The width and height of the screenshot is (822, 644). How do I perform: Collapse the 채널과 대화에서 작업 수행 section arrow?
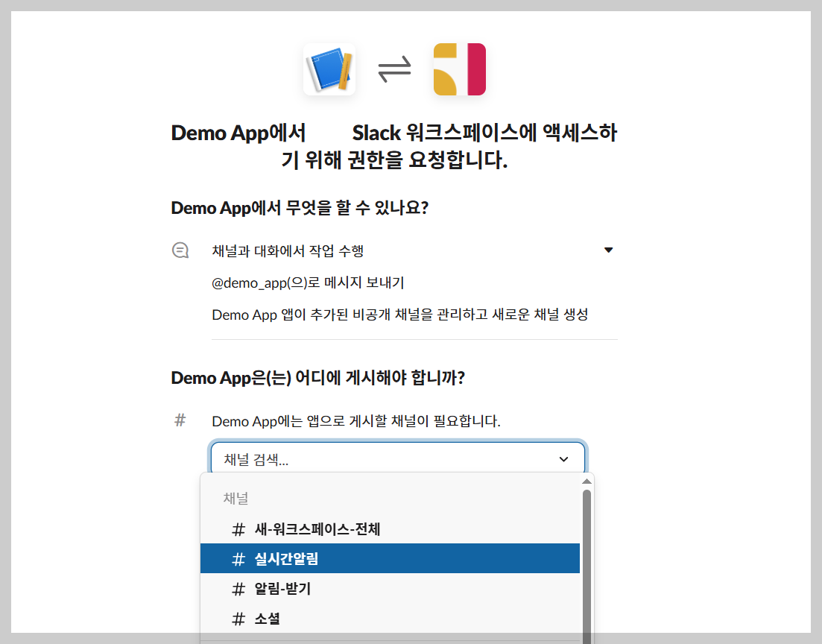(x=608, y=250)
